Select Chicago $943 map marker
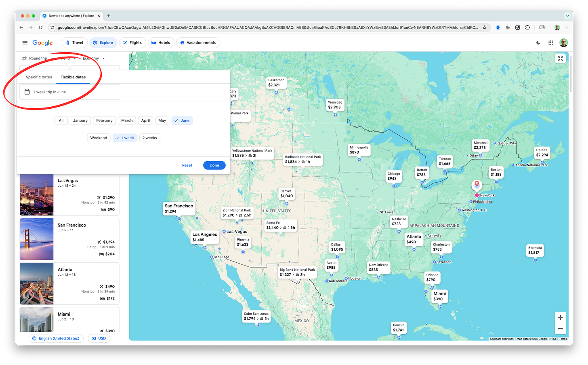 (x=394, y=176)
